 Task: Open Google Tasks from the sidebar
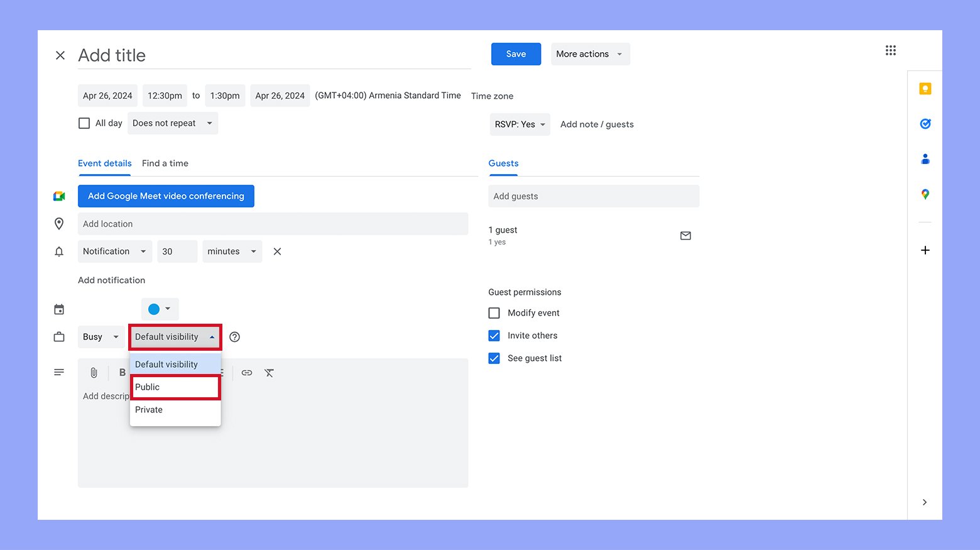coord(925,123)
